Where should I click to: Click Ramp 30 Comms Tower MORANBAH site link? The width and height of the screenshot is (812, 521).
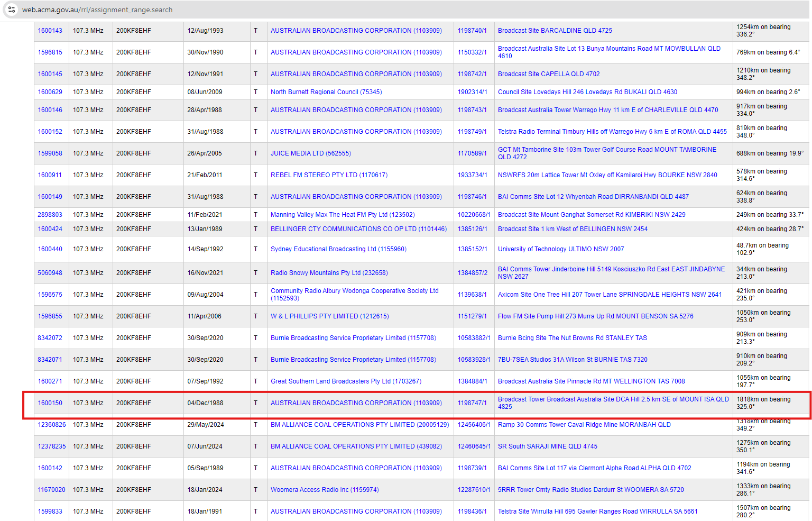(x=584, y=425)
